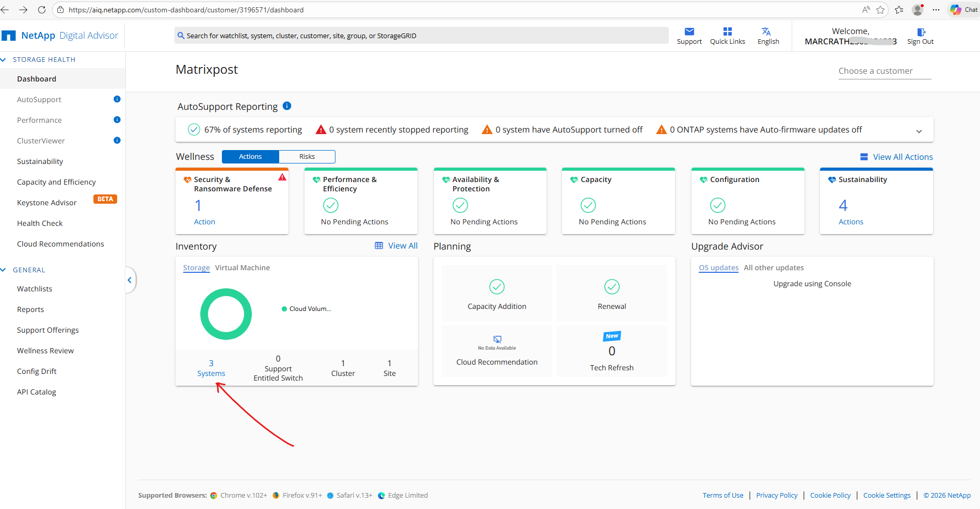The width and height of the screenshot is (980, 509).
Task: Switch Wellness view to Risks
Action: [x=307, y=157]
